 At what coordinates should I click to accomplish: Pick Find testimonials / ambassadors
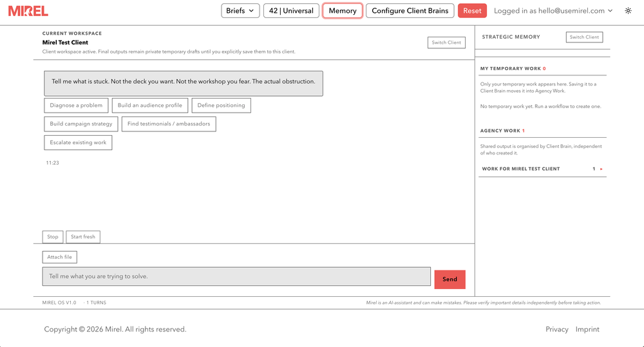[169, 124]
